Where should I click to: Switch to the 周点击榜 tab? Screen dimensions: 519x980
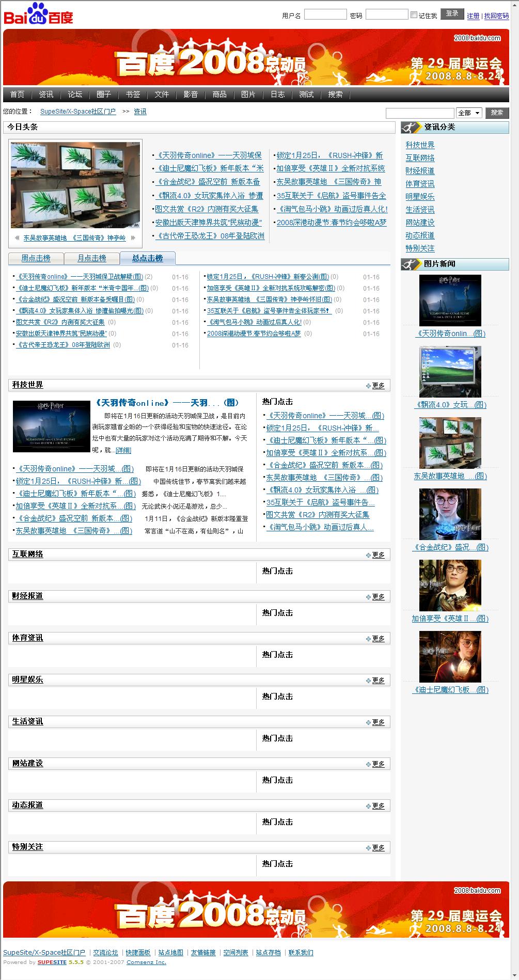click(x=36, y=258)
